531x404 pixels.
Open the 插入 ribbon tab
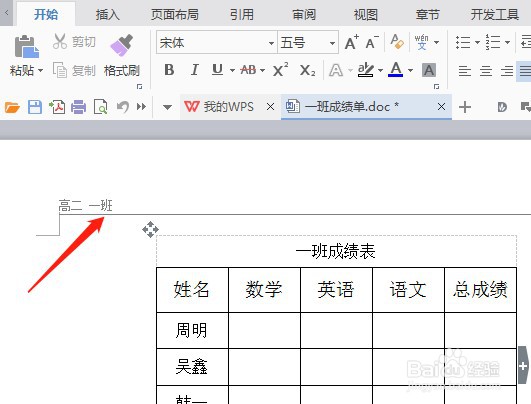coord(107,15)
